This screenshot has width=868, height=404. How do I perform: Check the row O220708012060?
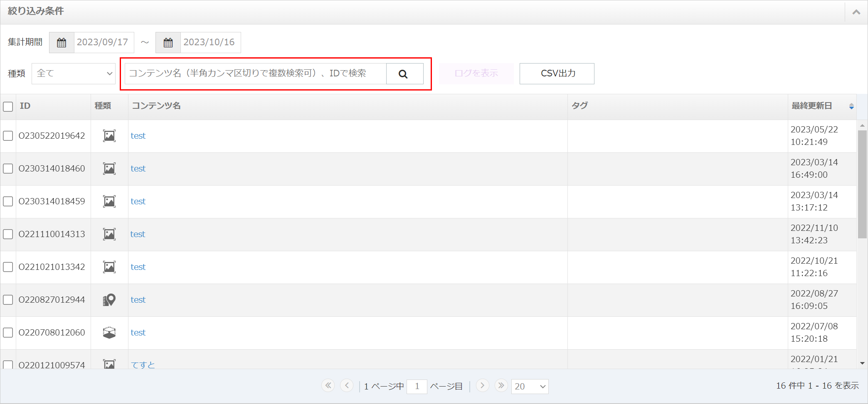click(x=8, y=333)
